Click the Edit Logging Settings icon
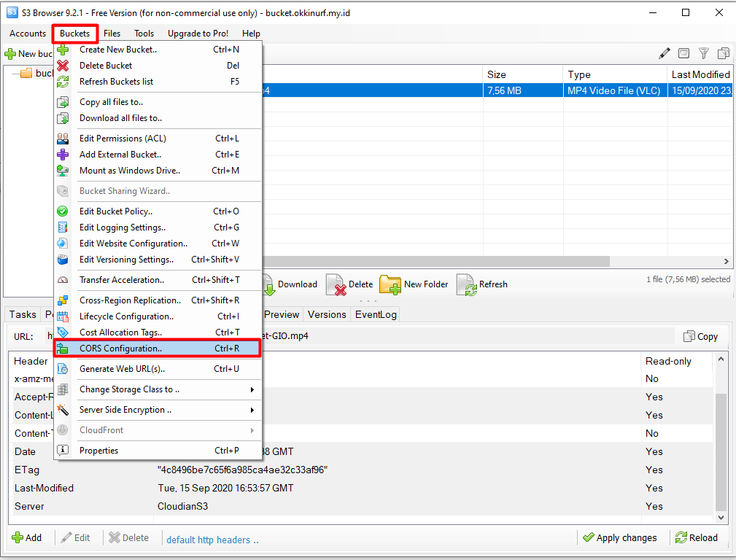 point(63,227)
